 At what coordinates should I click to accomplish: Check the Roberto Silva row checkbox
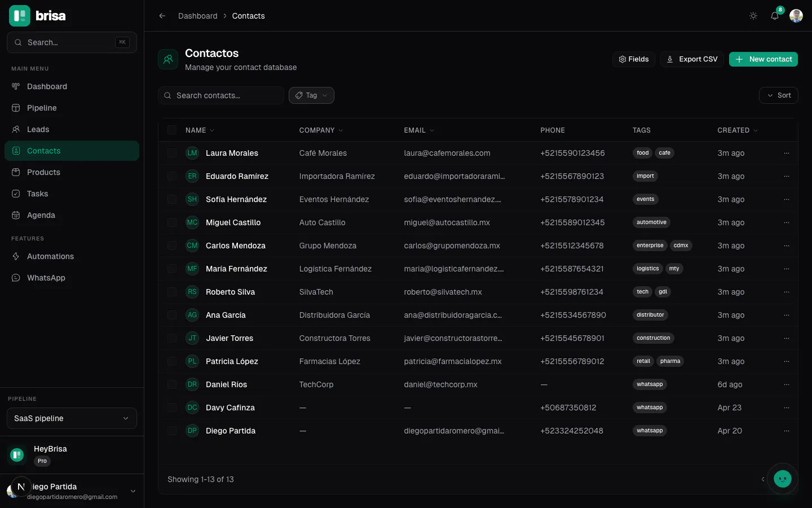[x=172, y=292]
